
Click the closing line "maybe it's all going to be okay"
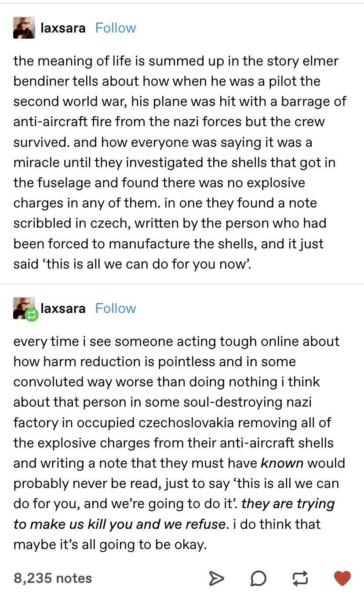click(x=110, y=545)
